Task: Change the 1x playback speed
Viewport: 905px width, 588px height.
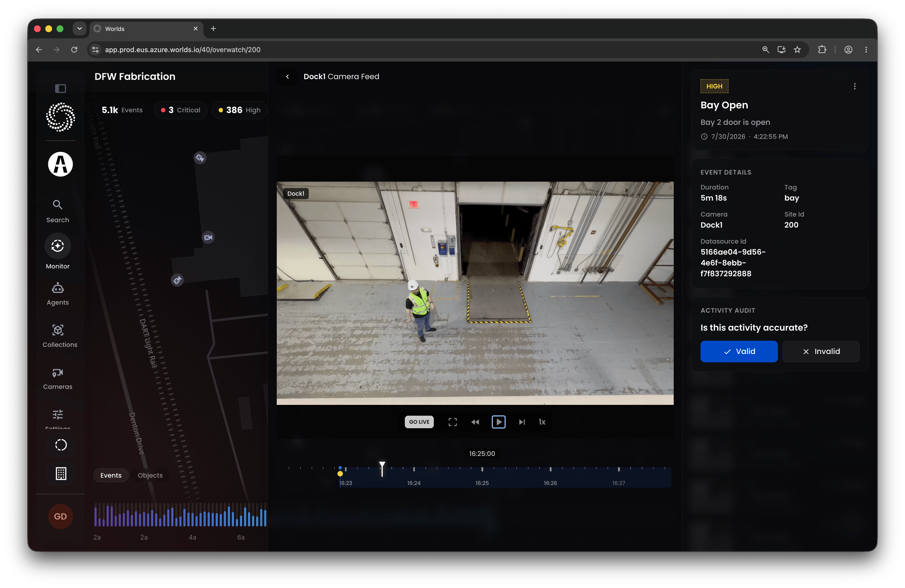Action: [542, 422]
